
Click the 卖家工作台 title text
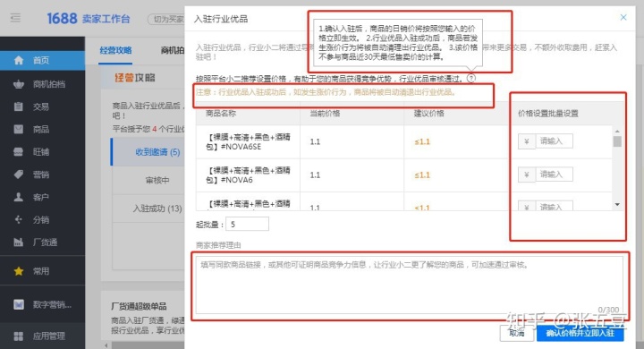(x=106, y=19)
